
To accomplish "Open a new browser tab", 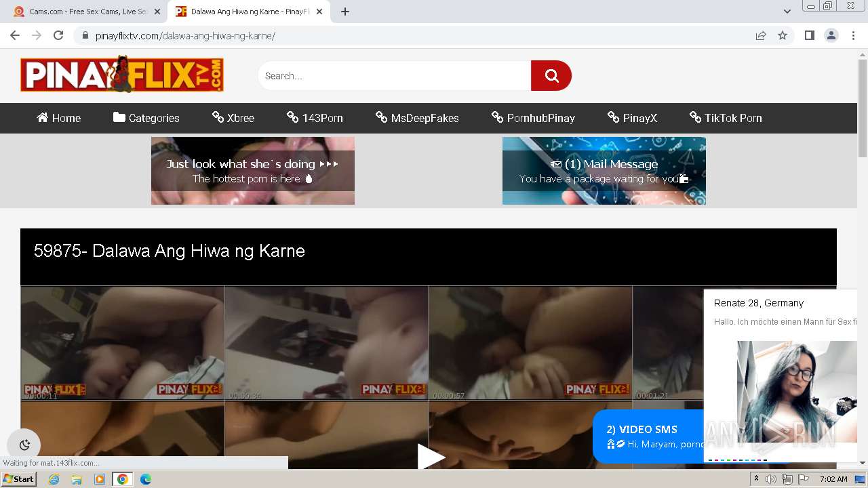I will (344, 12).
